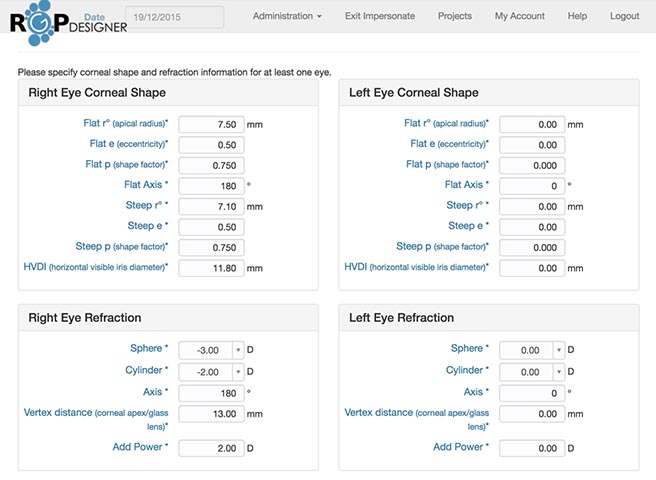The image size is (656, 480).
Task: Click Right Eye Flat r° apical radius field
Action: pyautogui.click(x=211, y=124)
